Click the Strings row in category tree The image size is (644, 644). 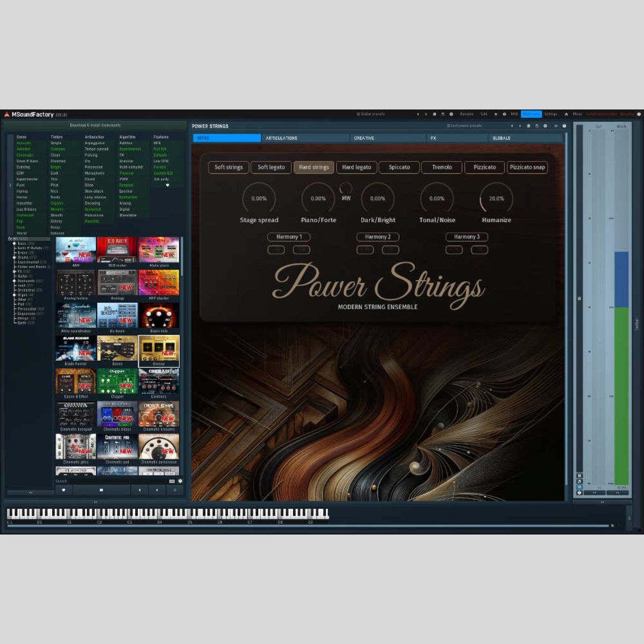coord(26,318)
